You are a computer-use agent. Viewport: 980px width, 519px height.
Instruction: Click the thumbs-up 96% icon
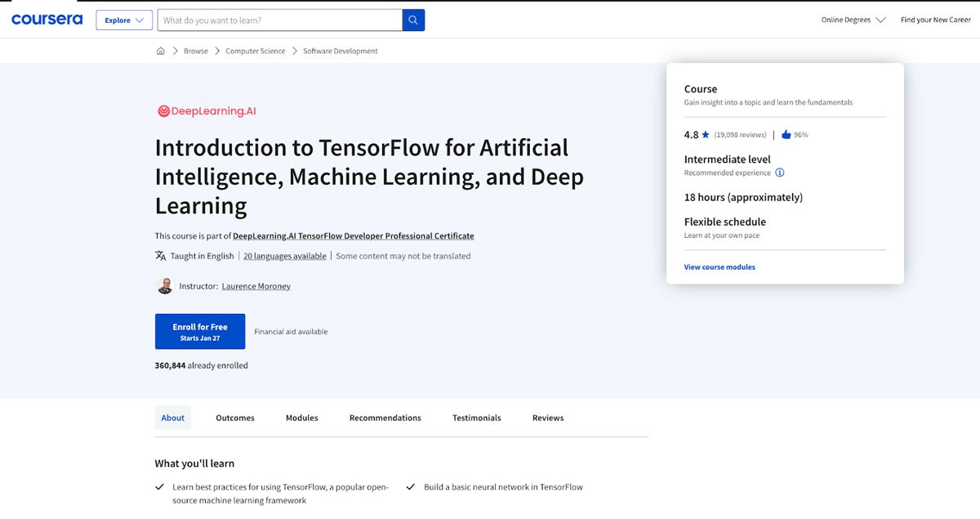[786, 135]
